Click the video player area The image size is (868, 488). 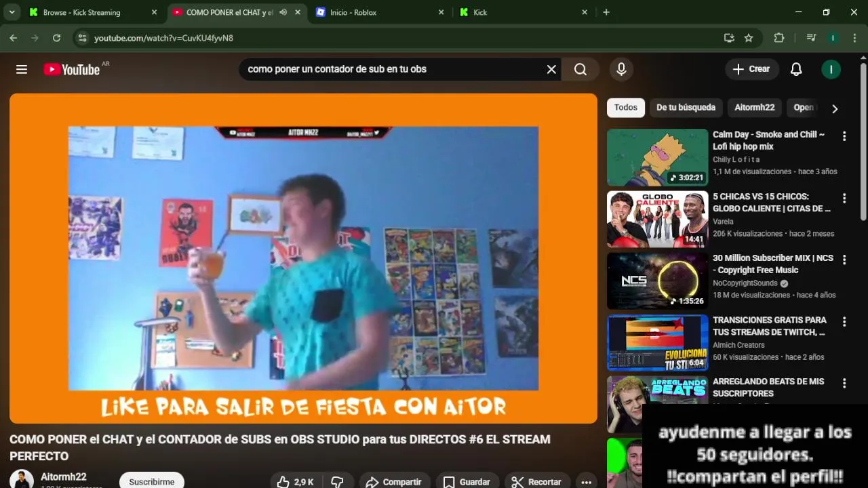[303, 258]
